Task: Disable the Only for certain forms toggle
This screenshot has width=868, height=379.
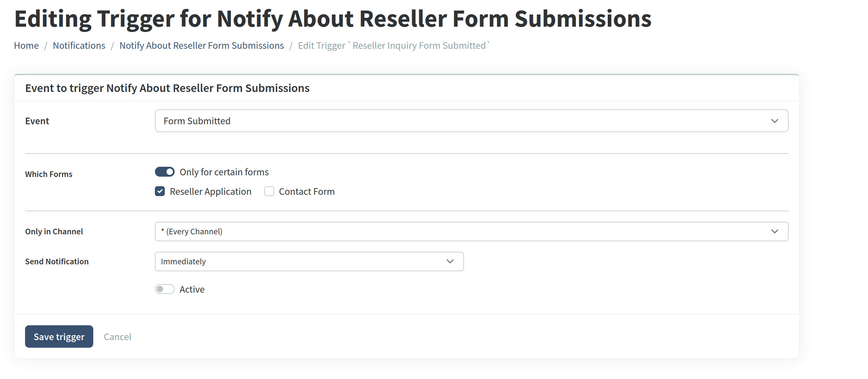Action: coord(164,172)
